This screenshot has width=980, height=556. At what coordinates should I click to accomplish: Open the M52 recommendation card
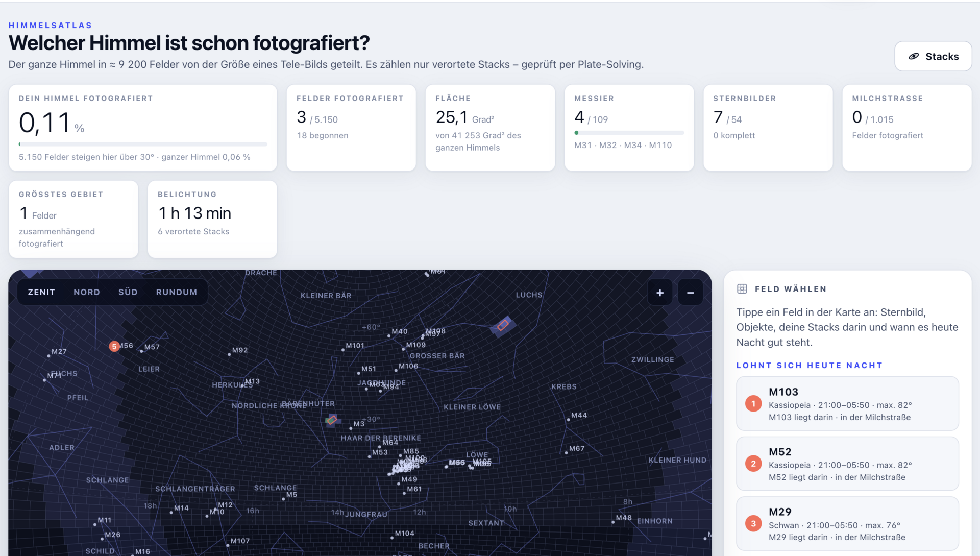click(x=847, y=464)
